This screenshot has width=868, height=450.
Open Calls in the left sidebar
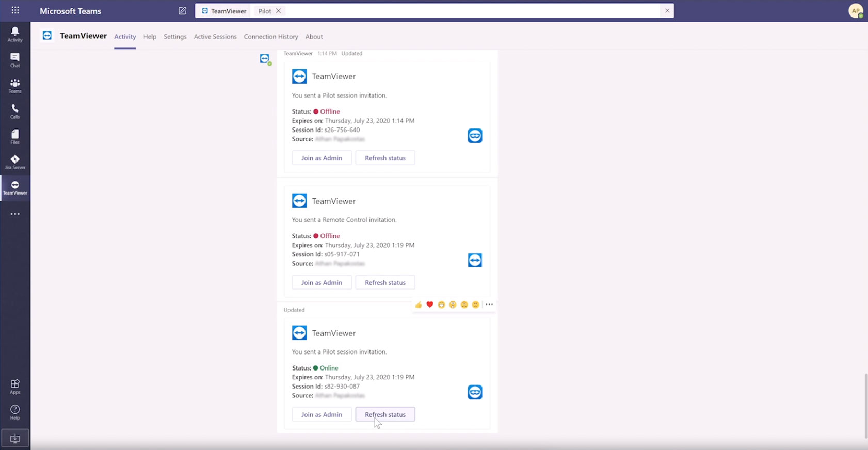(15, 111)
